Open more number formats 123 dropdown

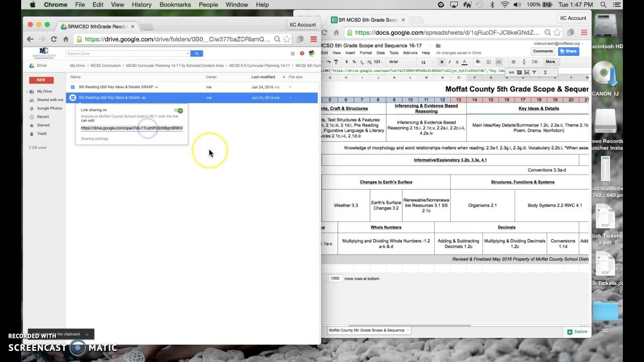tap(378, 62)
